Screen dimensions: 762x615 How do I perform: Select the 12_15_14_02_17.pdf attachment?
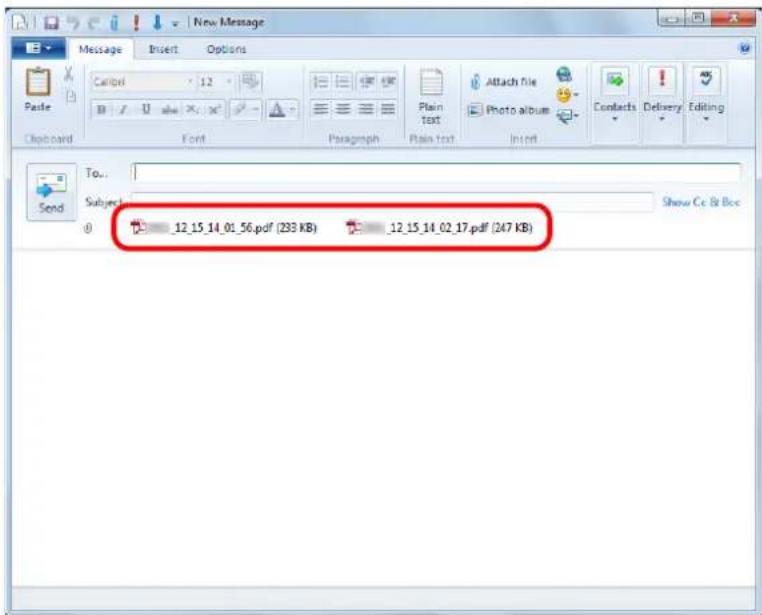439,227
